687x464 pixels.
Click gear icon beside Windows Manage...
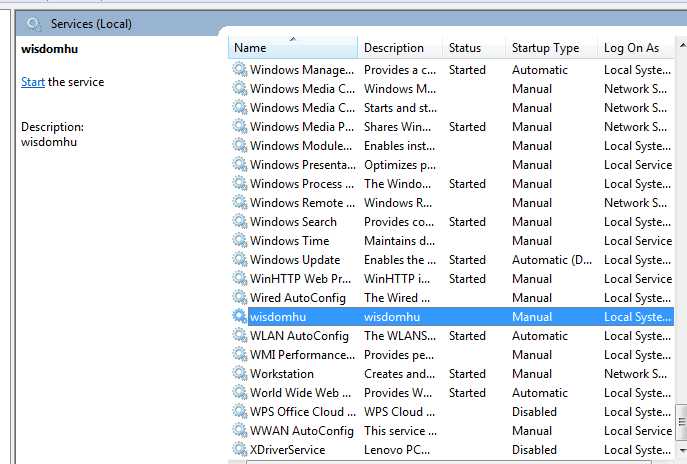click(x=240, y=70)
